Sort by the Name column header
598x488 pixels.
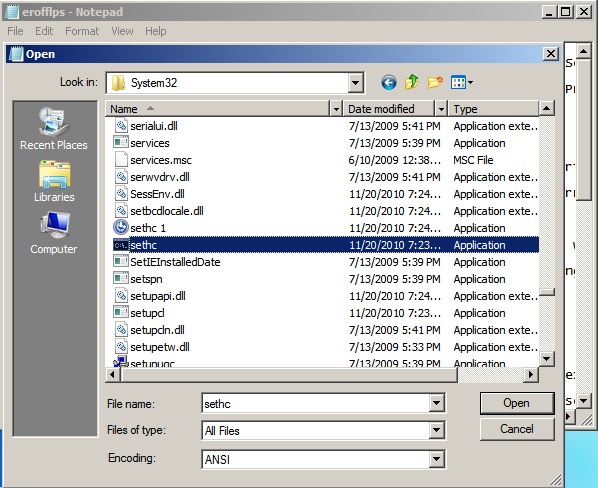(217, 109)
